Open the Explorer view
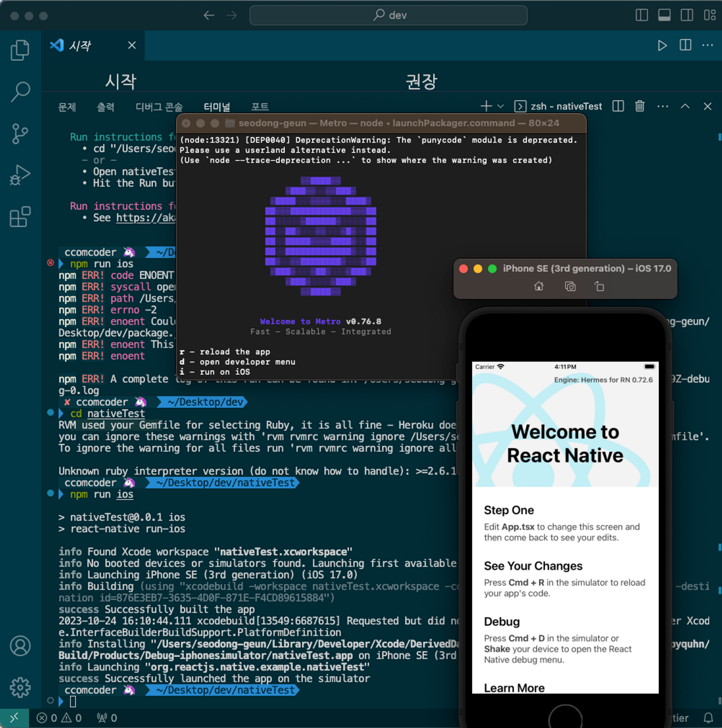Image resolution: width=722 pixels, height=728 pixels. point(20,50)
